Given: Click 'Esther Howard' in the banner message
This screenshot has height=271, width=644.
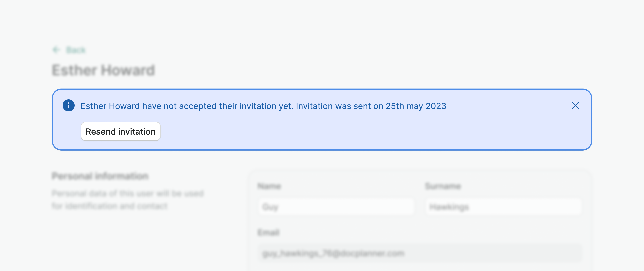Looking at the screenshot, I should pos(110,106).
